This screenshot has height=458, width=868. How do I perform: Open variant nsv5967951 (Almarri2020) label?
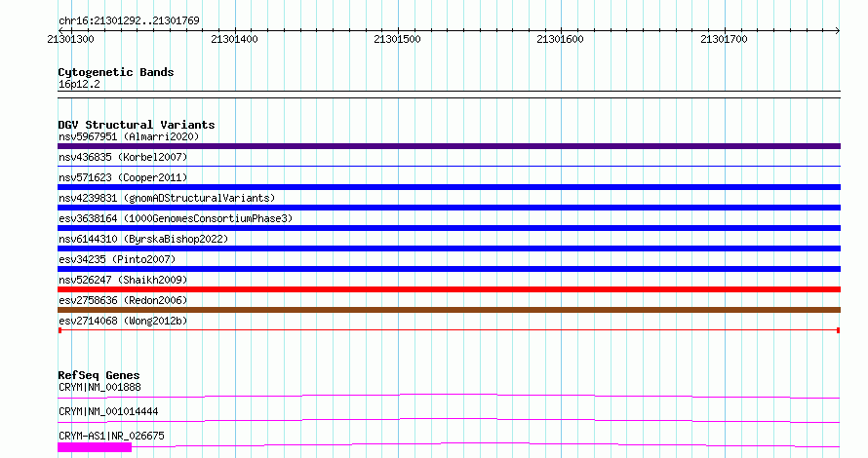tap(129, 136)
